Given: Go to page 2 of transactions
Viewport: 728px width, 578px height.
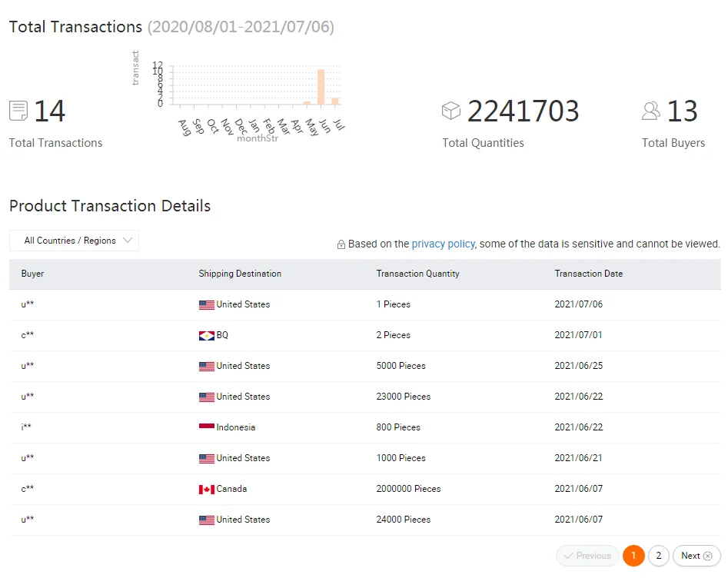Looking at the screenshot, I should click(659, 556).
